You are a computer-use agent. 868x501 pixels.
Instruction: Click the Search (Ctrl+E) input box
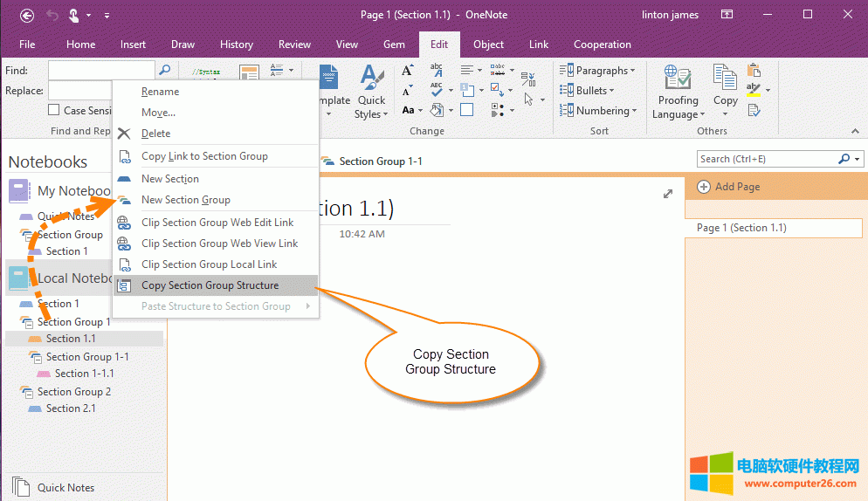coord(766,159)
